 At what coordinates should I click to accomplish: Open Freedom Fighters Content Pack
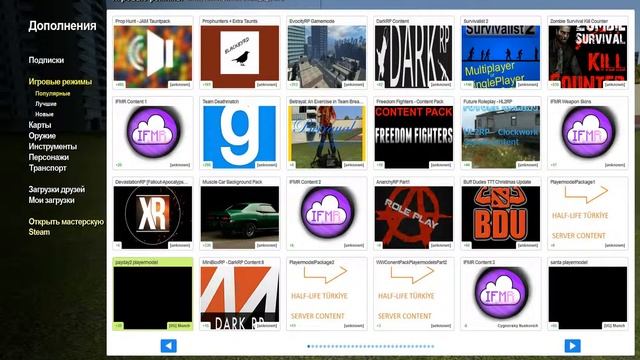pyautogui.click(x=414, y=133)
